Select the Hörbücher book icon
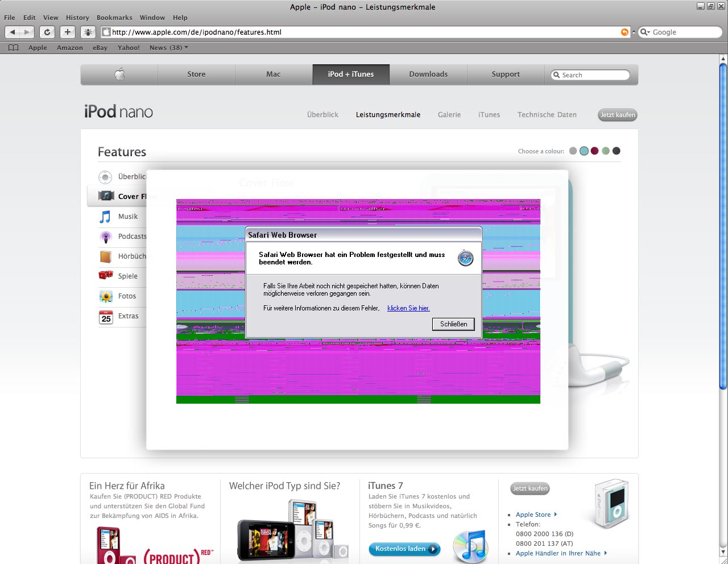This screenshot has width=728, height=564. tap(106, 256)
